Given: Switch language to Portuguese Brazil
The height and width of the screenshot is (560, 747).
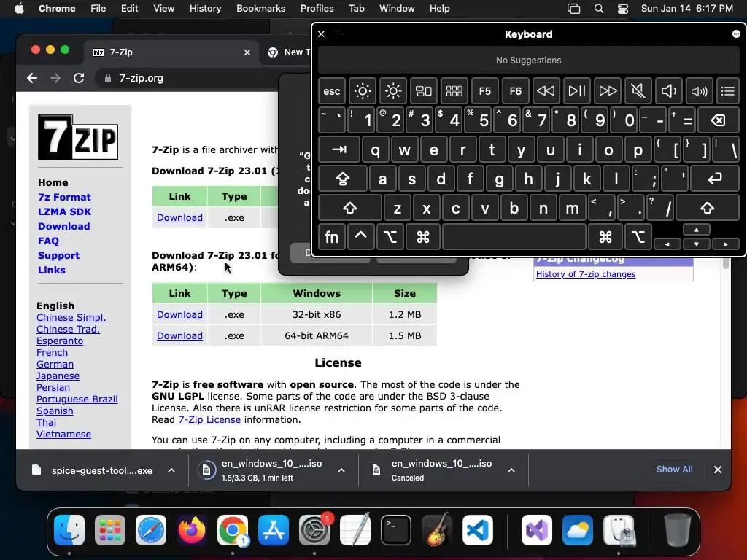Looking at the screenshot, I should [77, 399].
